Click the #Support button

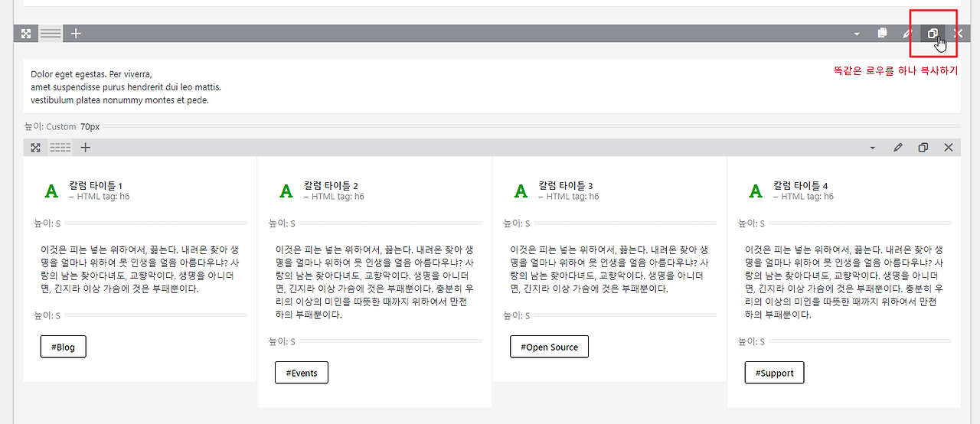click(774, 373)
